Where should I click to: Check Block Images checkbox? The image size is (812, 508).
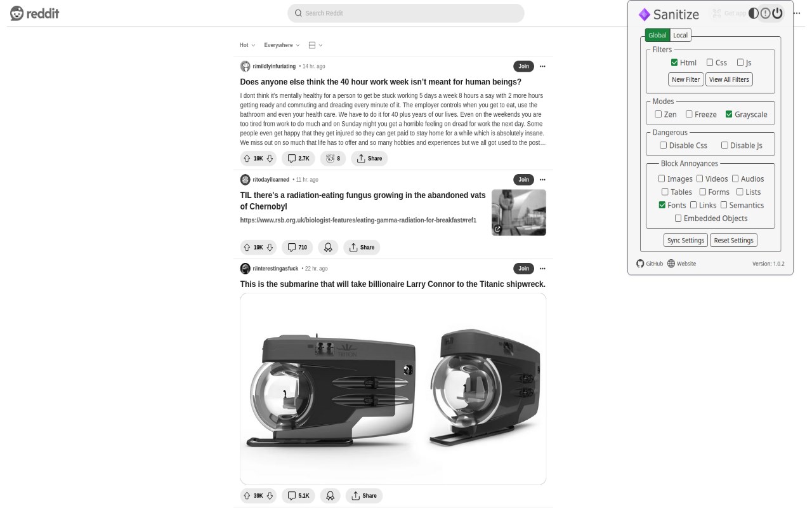[x=662, y=179]
